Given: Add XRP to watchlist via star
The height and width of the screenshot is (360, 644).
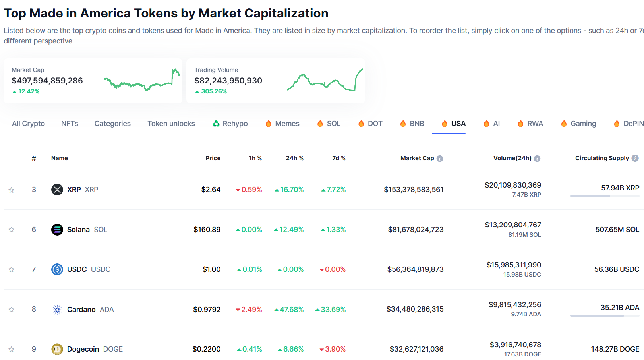Looking at the screenshot, I should point(12,190).
